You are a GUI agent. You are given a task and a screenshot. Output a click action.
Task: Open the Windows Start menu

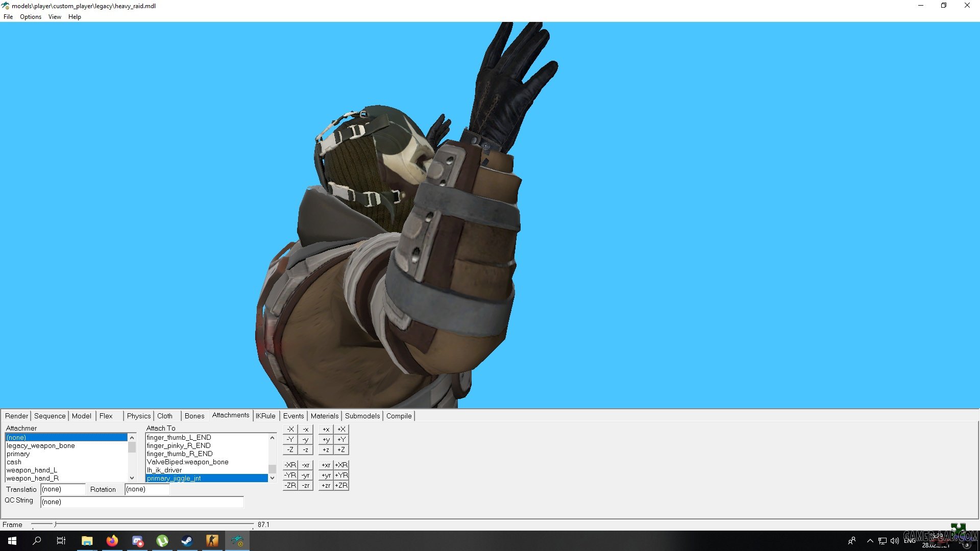click(x=12, y=541)
